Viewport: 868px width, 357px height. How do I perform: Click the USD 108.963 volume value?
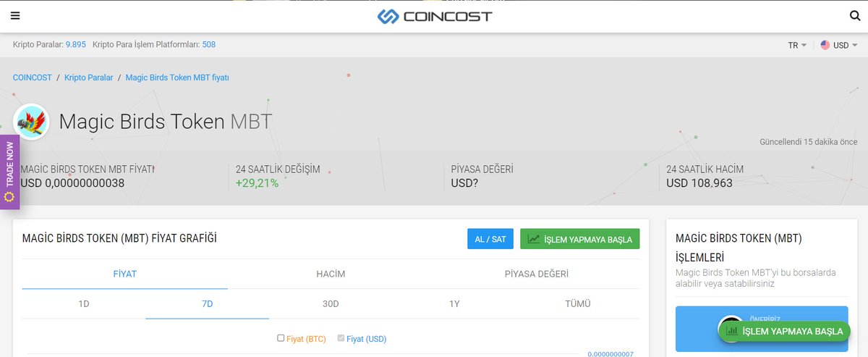[x=699, y=183]
